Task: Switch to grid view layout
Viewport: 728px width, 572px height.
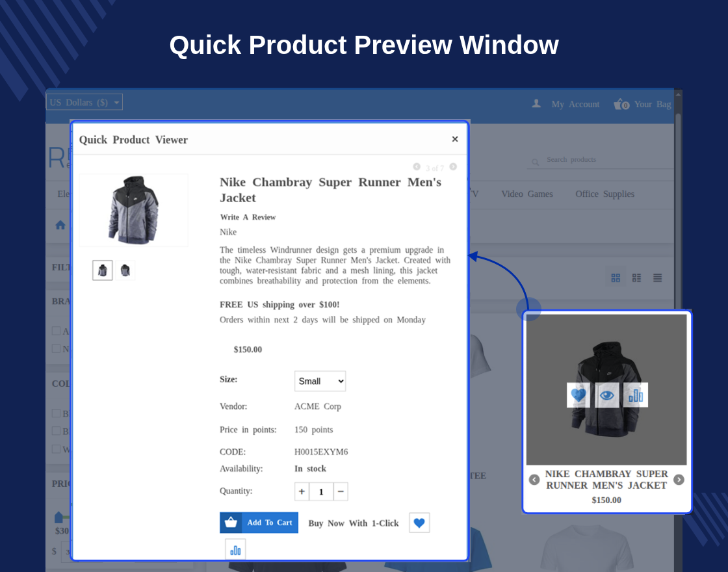Action: 616,278
